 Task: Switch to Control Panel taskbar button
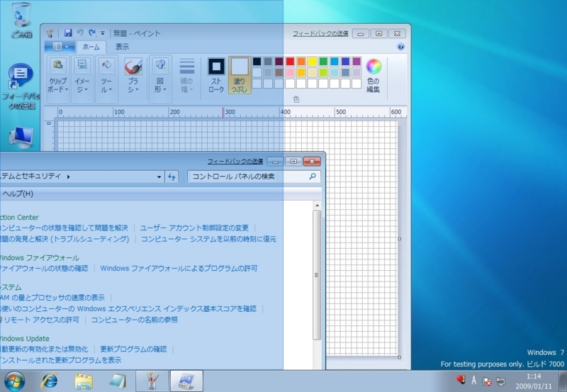(186, 381)
